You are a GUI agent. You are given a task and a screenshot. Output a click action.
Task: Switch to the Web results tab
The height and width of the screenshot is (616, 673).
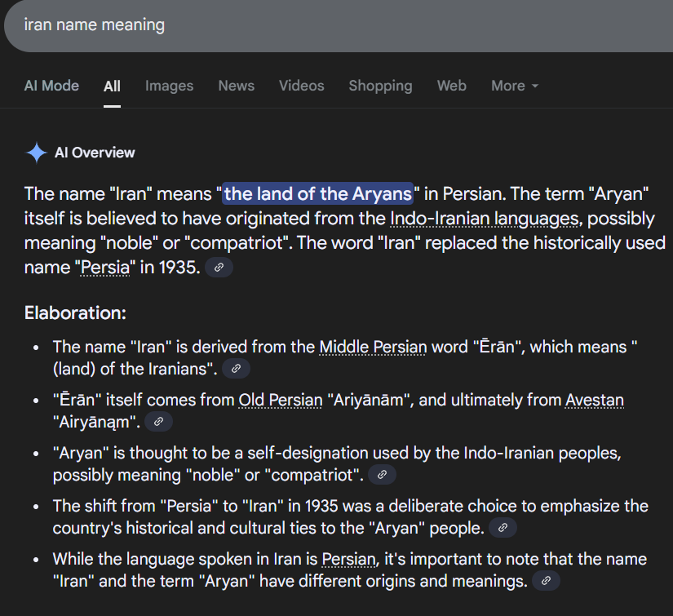[452, 86]
